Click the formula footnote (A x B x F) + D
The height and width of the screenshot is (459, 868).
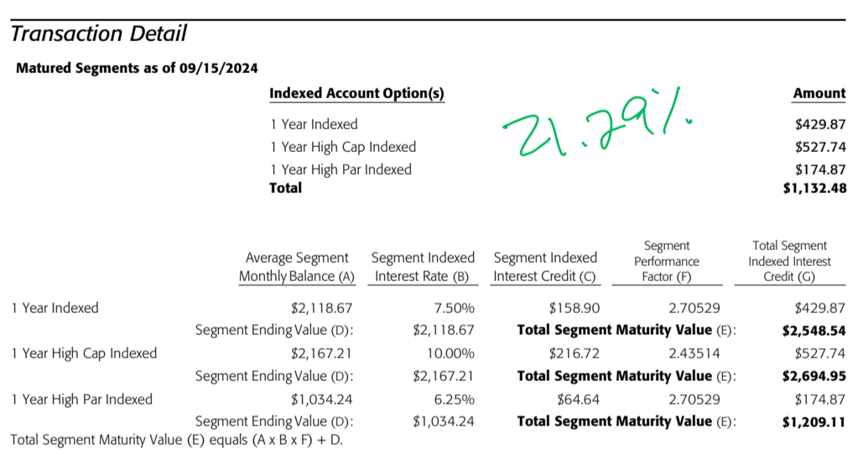tap(177, 441)
